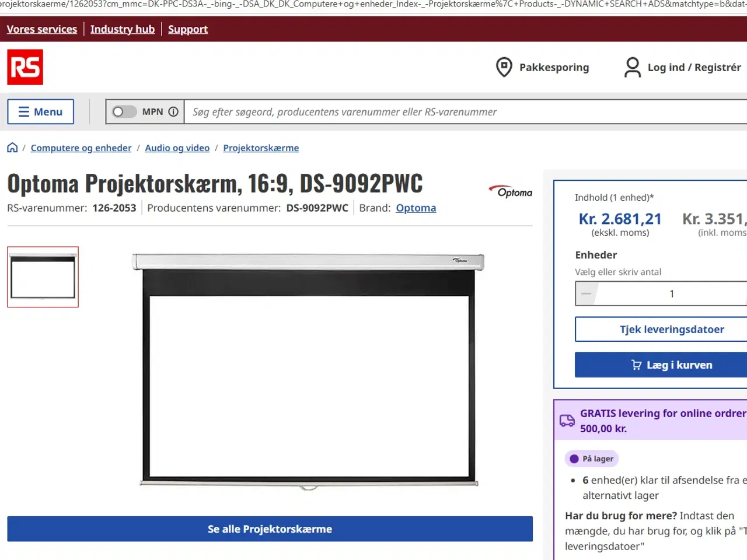Click Log ind / Registrér user icon

(x=632, y=68)
